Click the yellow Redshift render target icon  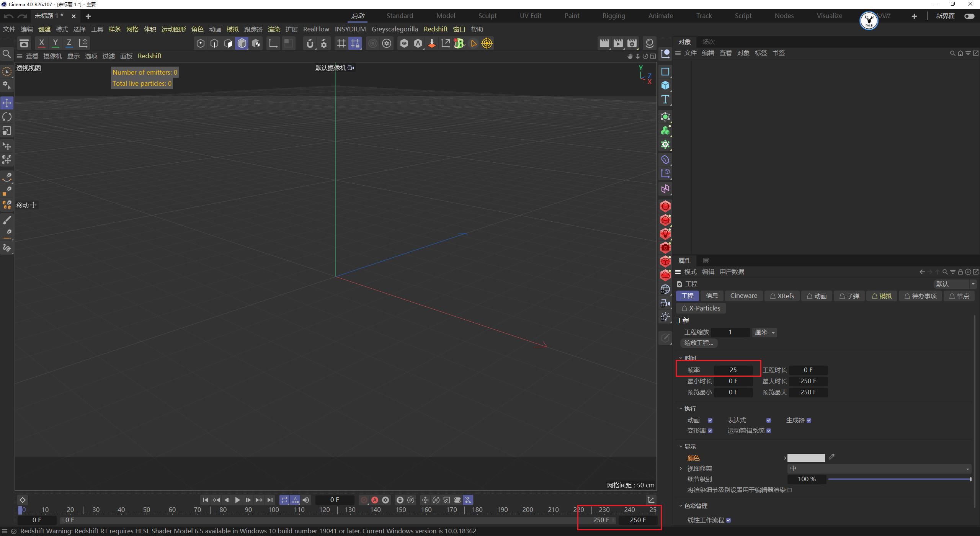pos(487,43)
